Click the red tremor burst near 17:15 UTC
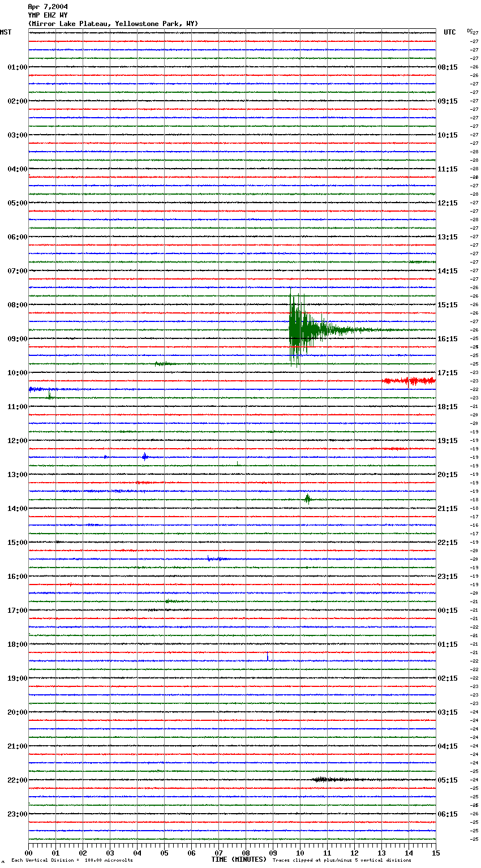The width and height of the screenshot is (481, 868). click(x=409, y=381)
